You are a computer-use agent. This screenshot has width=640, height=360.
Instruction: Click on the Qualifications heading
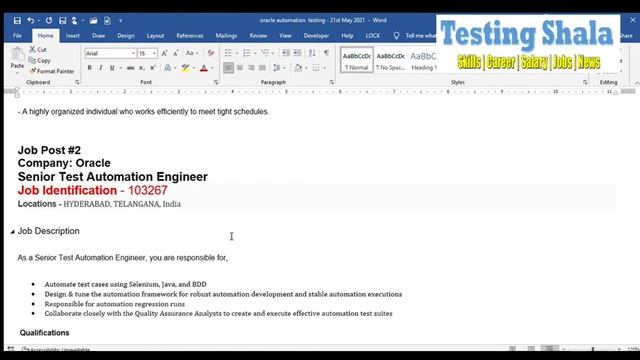(44, 333)
